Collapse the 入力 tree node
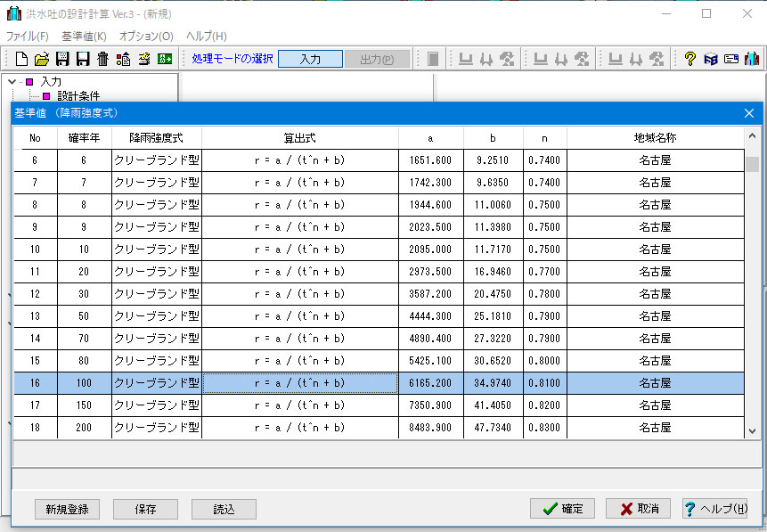The image size is (767, 532). click(12, 82)
